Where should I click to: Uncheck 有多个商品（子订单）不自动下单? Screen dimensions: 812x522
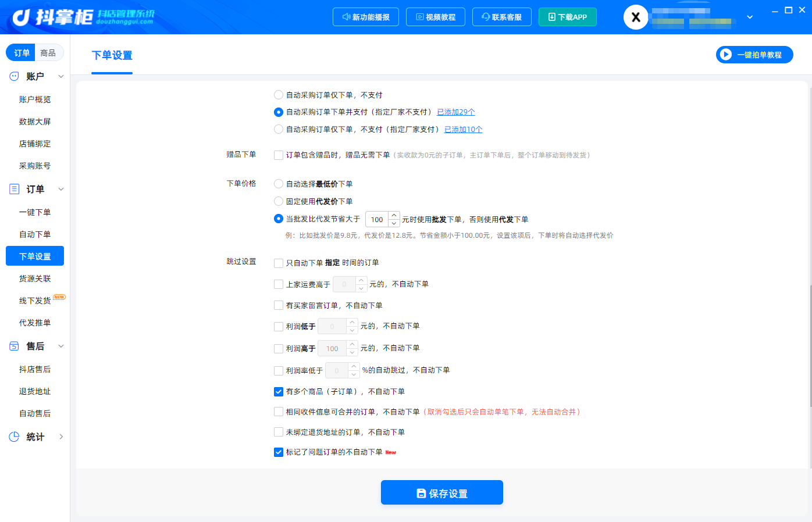(x=279, y=392)
